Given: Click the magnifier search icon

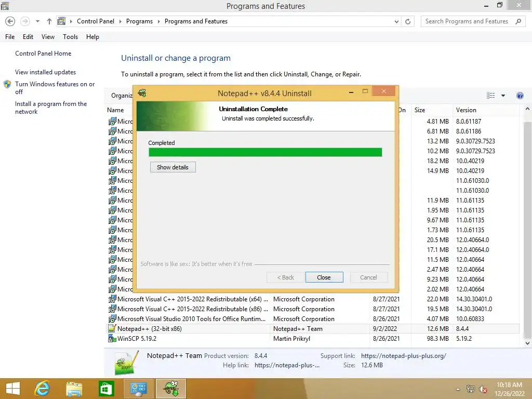Looking at the screenshot, I should coord(518,21).
